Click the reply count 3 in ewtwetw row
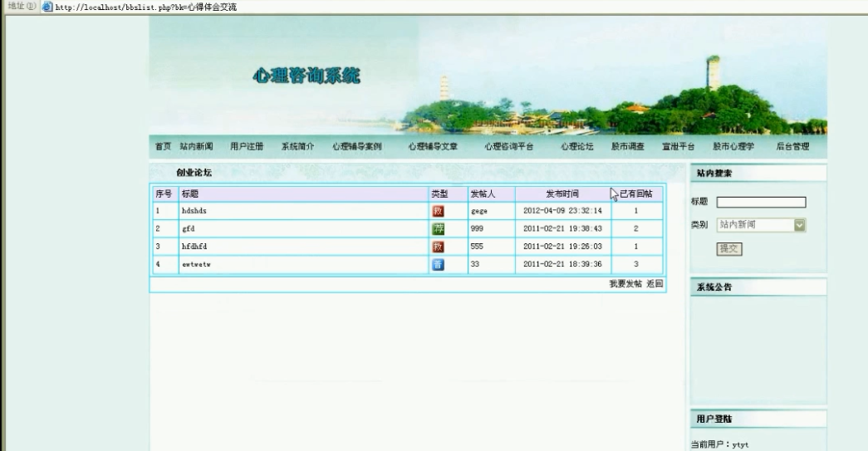 [x=636, y=264]
